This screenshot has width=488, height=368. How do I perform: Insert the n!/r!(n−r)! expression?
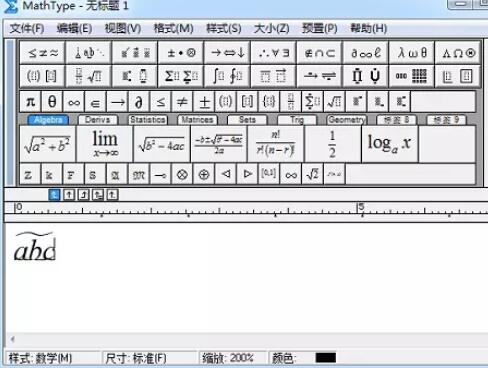pos(276,144)
